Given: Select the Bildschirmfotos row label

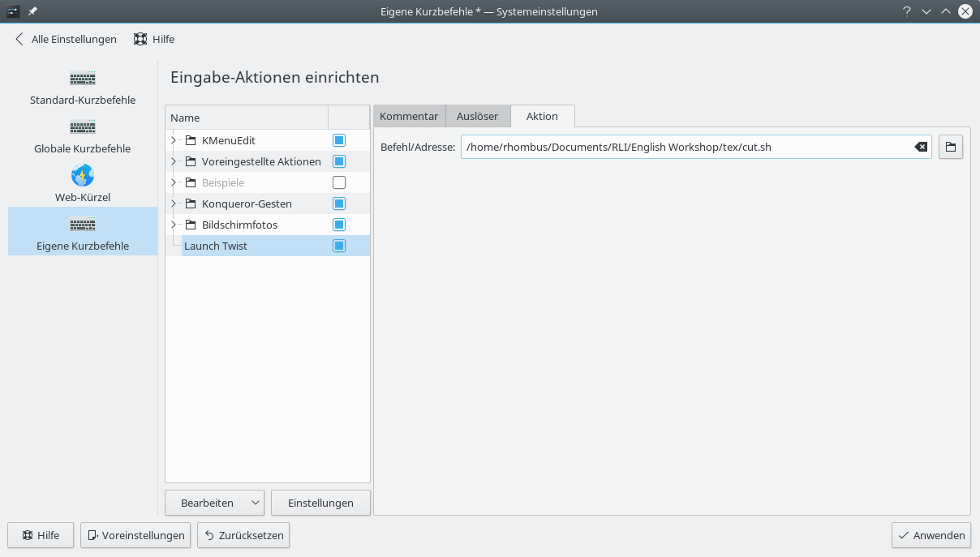Looking at the screenshot, I should click(x=239, y=225).
